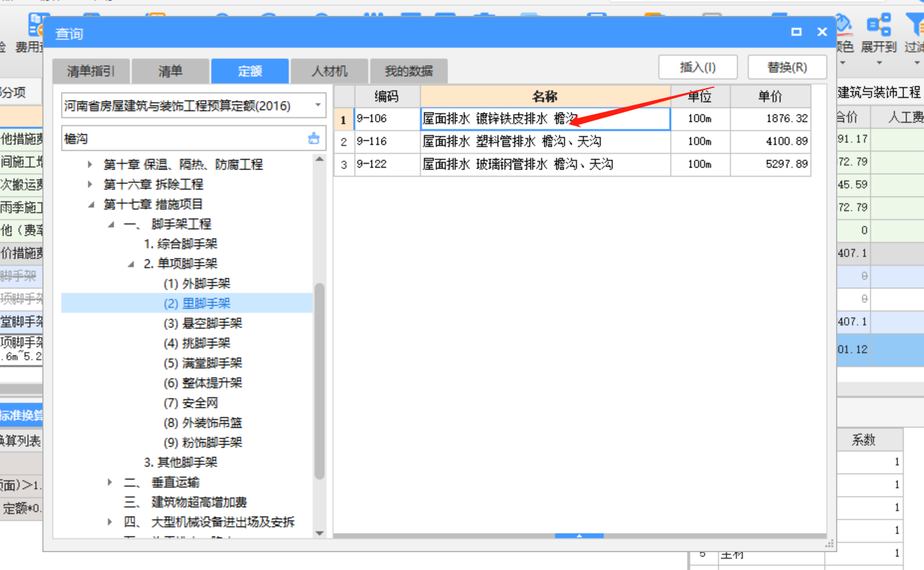Click price cell 1876.32
Viewport: 924px width, 570px height.
770,119
